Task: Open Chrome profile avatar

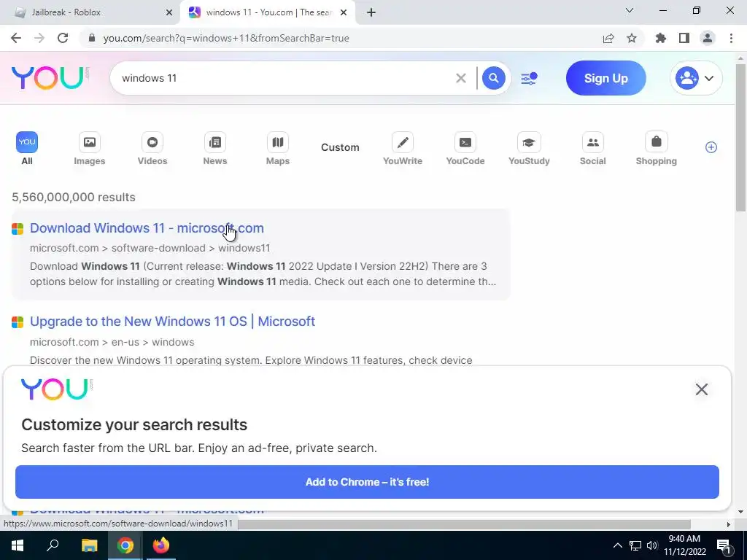Action: tap(708, 38)
